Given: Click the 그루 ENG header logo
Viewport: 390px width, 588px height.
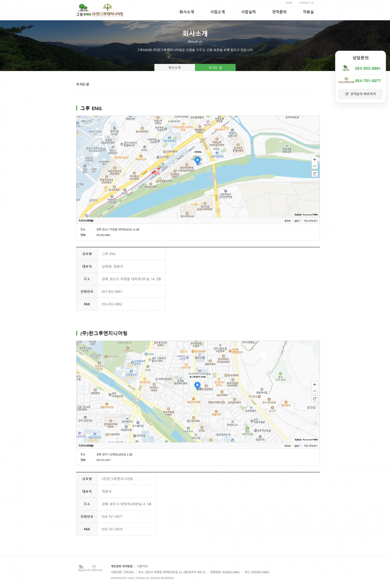Looking at the screenshot, I should tap(83, 10).
